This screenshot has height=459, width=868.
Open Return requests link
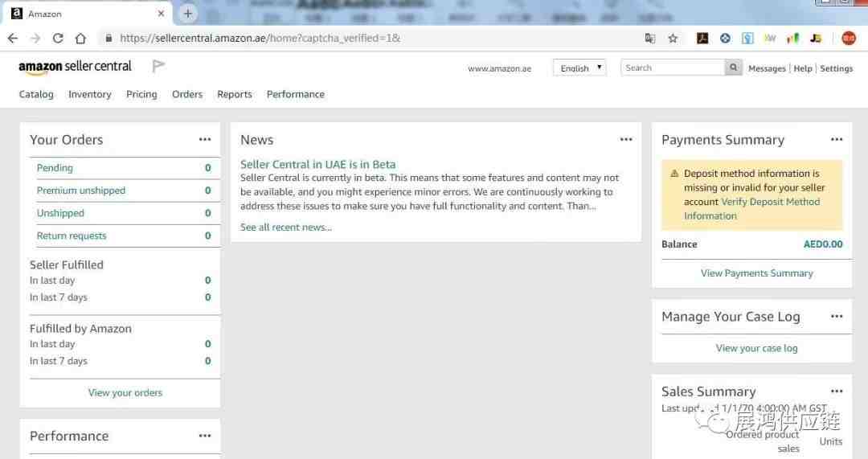tap(72, 236)
